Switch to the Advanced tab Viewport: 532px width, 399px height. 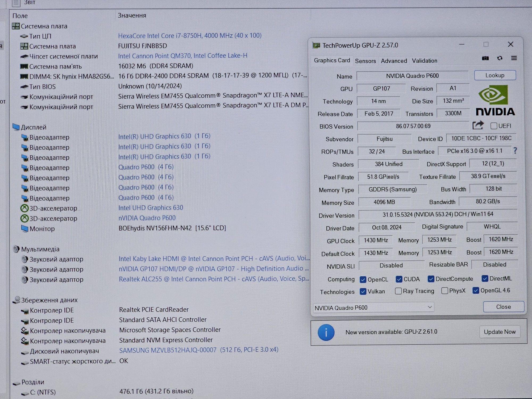[394, 61]
